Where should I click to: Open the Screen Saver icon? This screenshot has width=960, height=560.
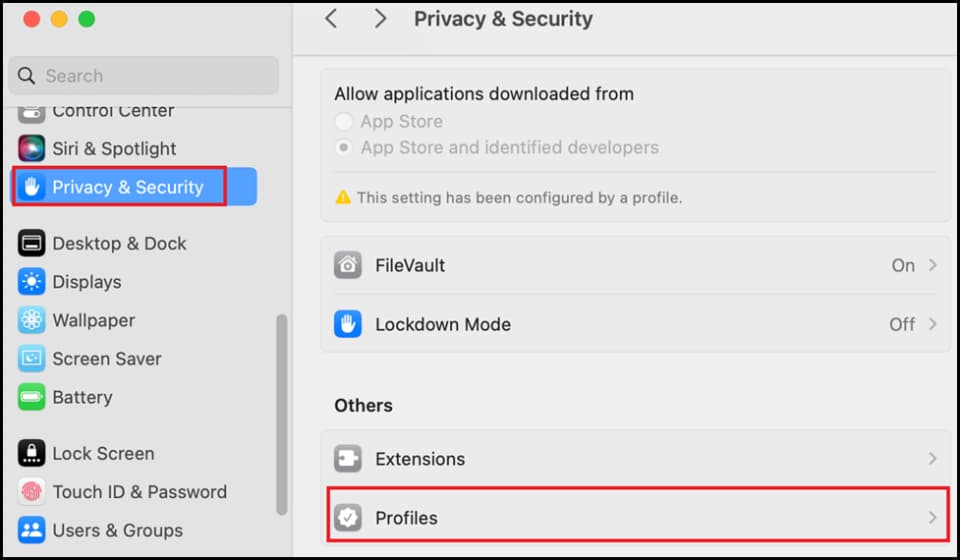click(31, 359)
